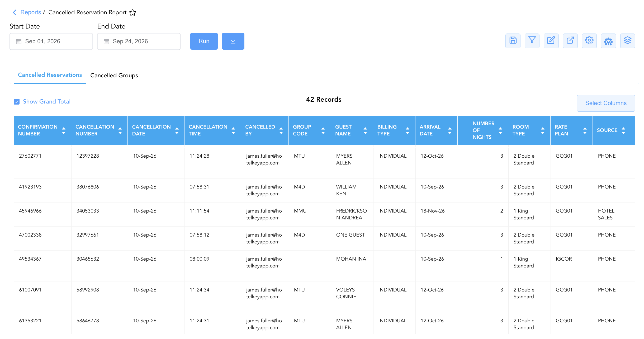Click the Start Date calendar icon
The image size is (644, 339).
(x=19, y=41)
